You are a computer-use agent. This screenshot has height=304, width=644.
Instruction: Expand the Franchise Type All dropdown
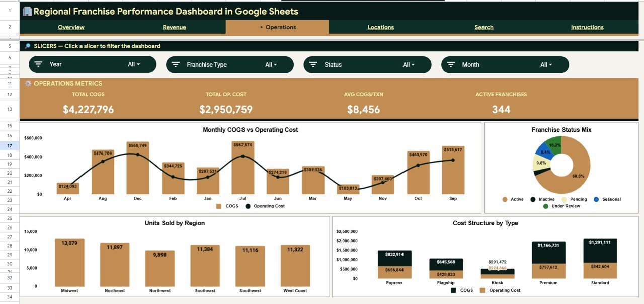(272, 64)
